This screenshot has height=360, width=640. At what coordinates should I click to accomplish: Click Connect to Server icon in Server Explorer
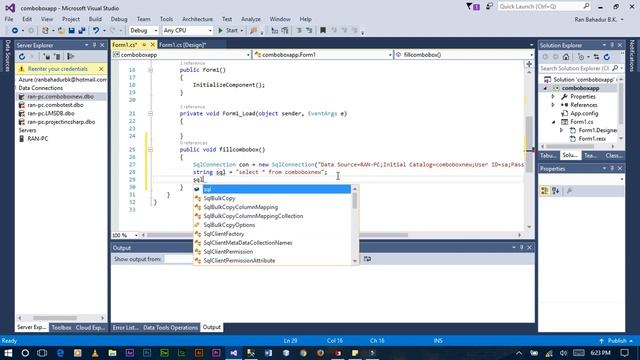click(x=58, y=57)
